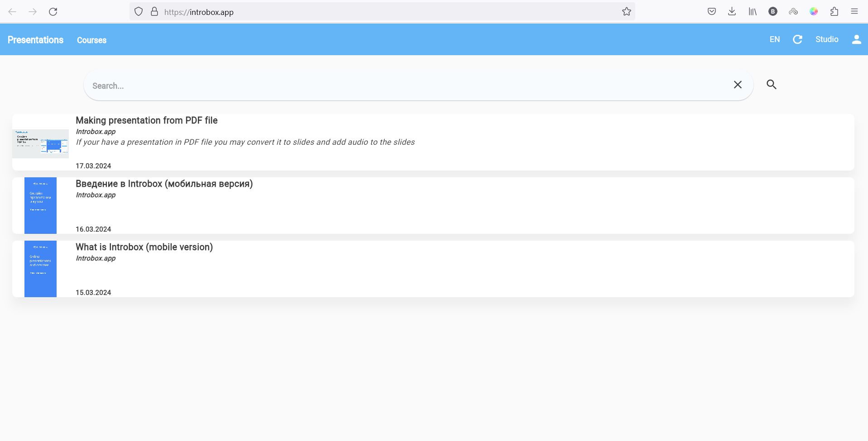Open the PDF presentation thumbnail

coord(40,143)
